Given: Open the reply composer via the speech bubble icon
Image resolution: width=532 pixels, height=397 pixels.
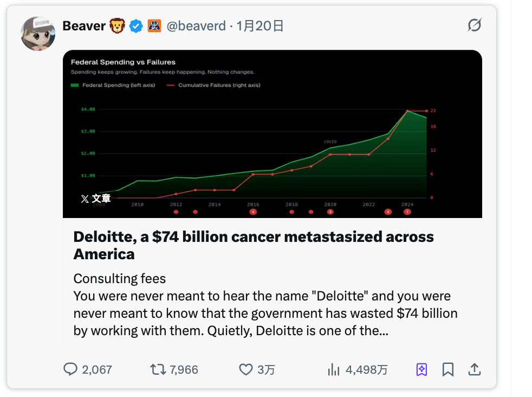Looking at the screenshot, I should point(71,369).
